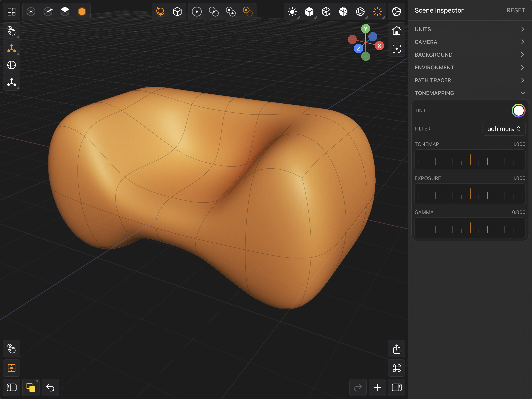The image size is (532, 399).
Task: Click the undo arrow button
Action: pyautogui.click(x=50, y=387)
